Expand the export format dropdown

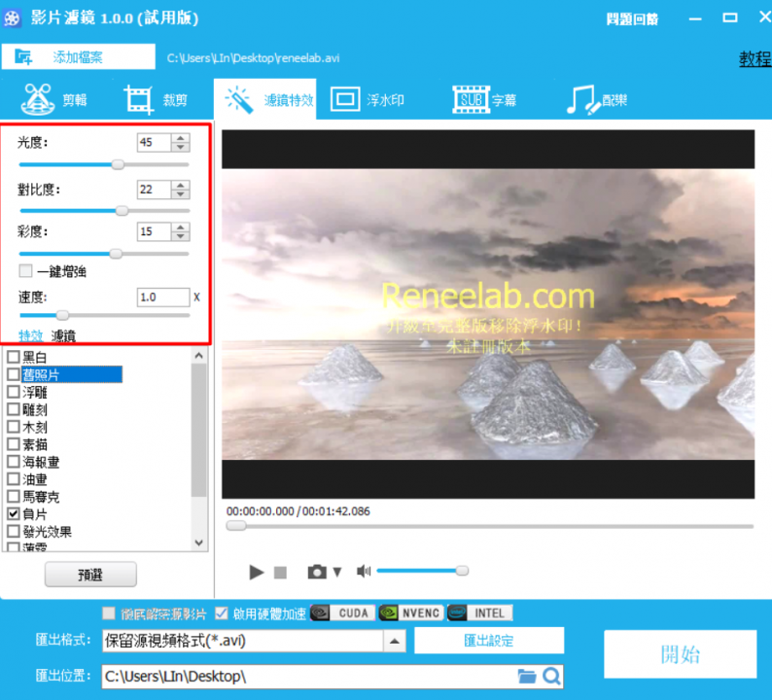pos(395,641)
